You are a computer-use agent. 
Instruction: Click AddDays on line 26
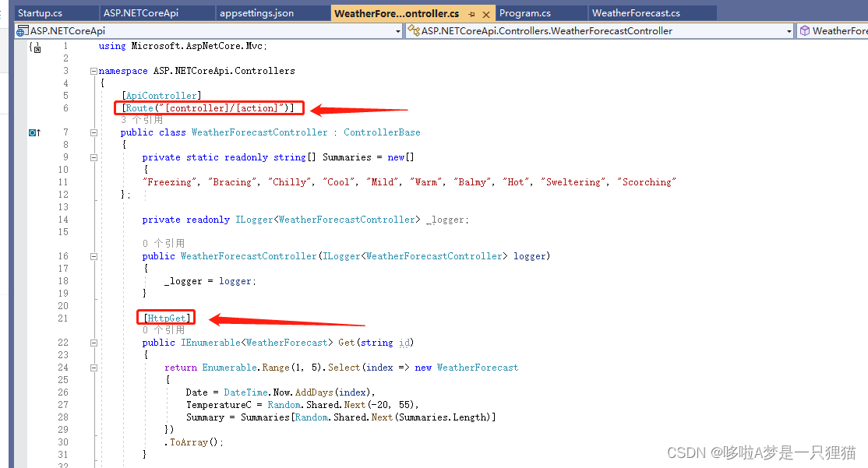[314, 392]
